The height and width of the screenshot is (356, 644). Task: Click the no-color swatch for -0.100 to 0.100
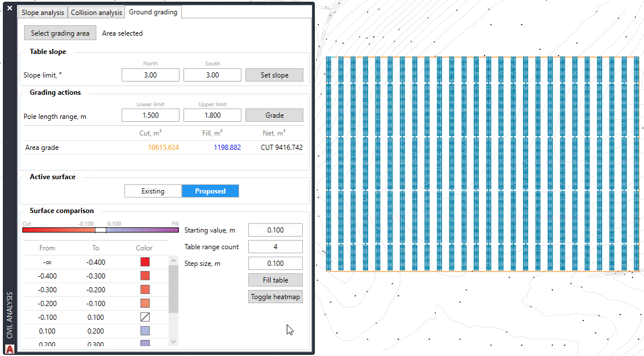(145, 318)
